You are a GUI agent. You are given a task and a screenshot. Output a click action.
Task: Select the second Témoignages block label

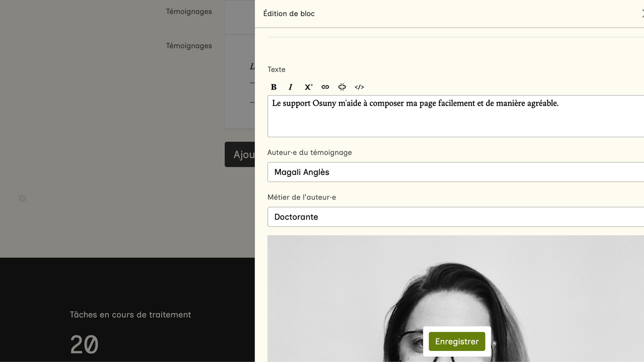189,46
